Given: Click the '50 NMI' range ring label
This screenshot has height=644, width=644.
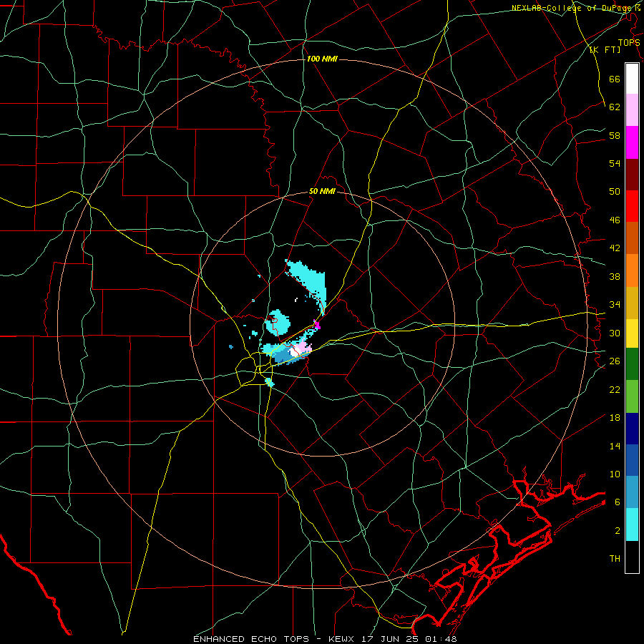Looking at the screenshot, I should tap(322, 191).
